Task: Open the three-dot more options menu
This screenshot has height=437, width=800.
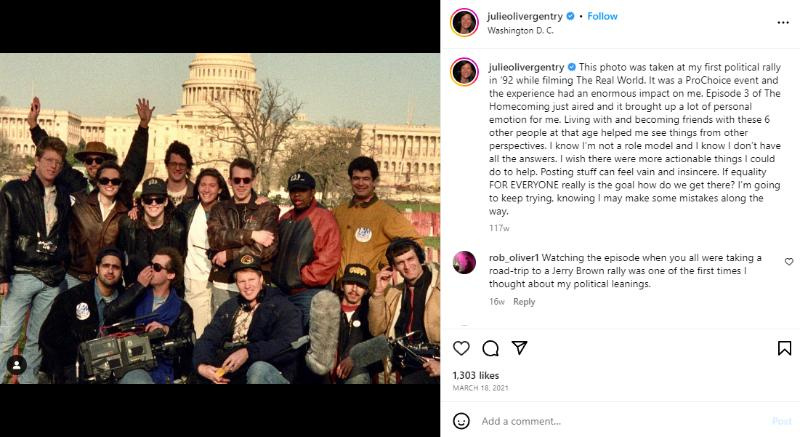Action: (783, 22)
